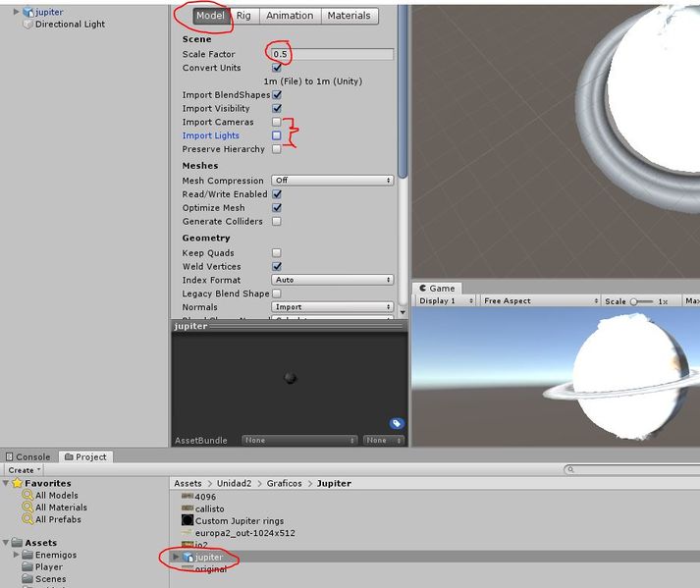Enable Preserve Hierarchy checkbox
700x588 pixels.
[277, 149]
